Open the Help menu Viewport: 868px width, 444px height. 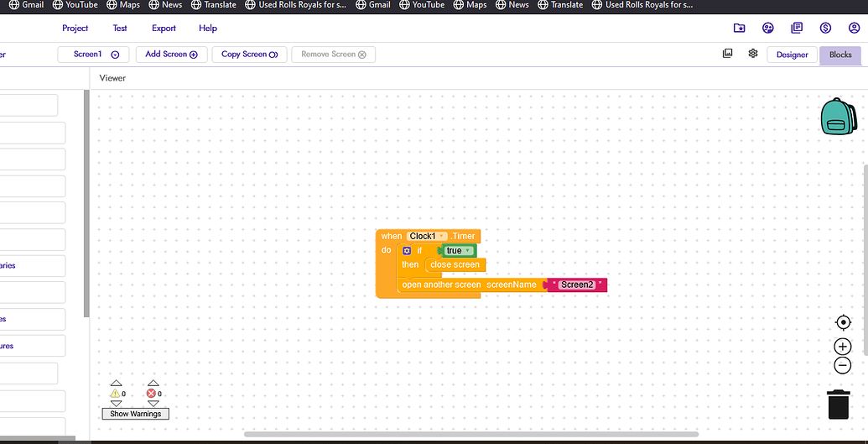coord(208,29)
